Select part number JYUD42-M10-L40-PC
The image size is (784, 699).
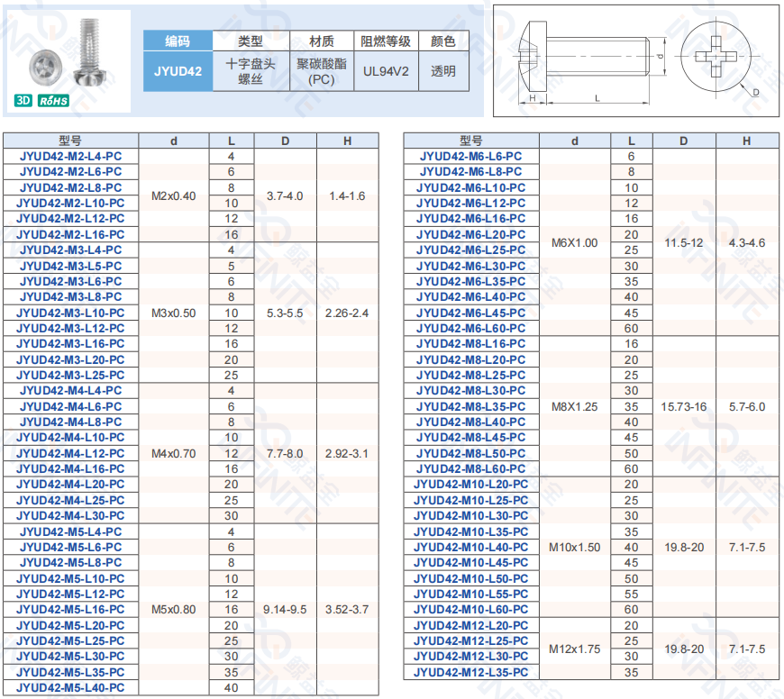pos(470,548)
